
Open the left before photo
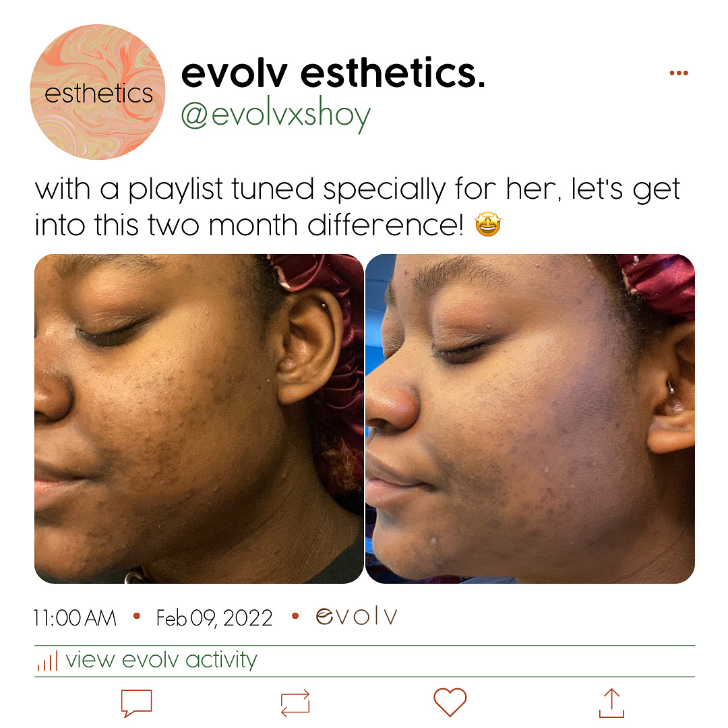click(199, 419)
